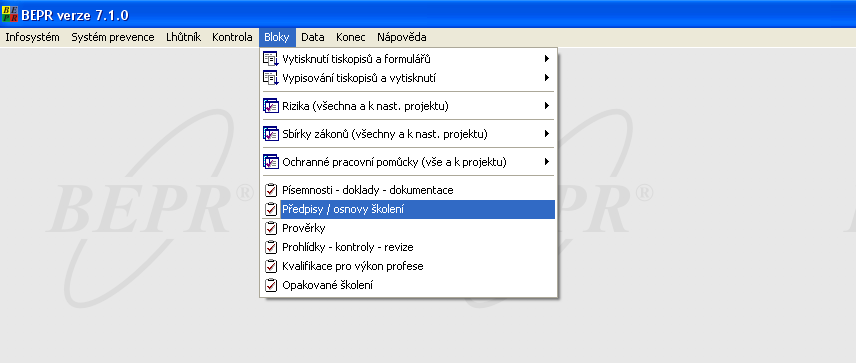This screenshot has width=856, height=363.
Task: Open the Konec menu
Action: (x=350, y=37)
